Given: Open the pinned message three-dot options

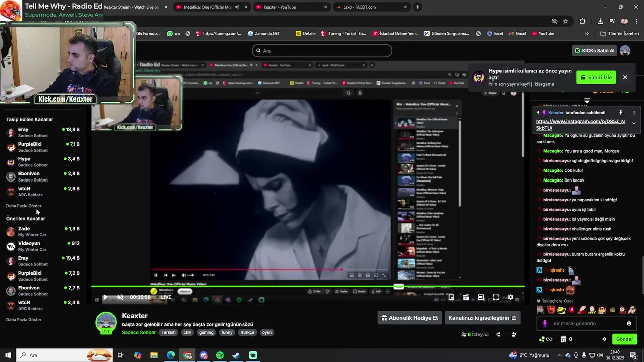Looking at the screenshot, I should point(634,113).
